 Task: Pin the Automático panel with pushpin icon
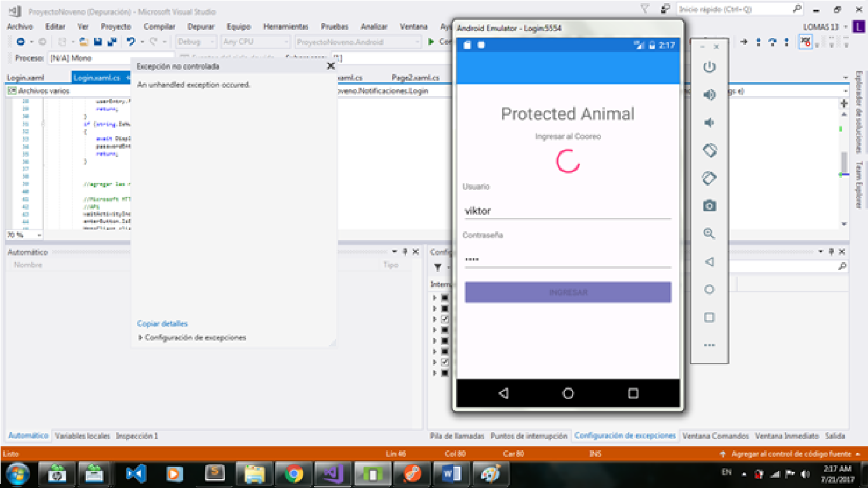tap(405, 252)
